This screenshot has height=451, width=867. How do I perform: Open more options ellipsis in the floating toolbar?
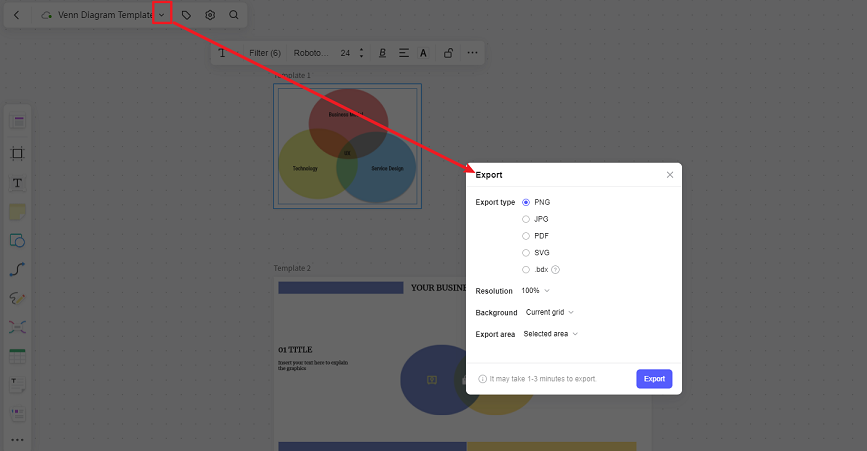click(x=472, y=53)
